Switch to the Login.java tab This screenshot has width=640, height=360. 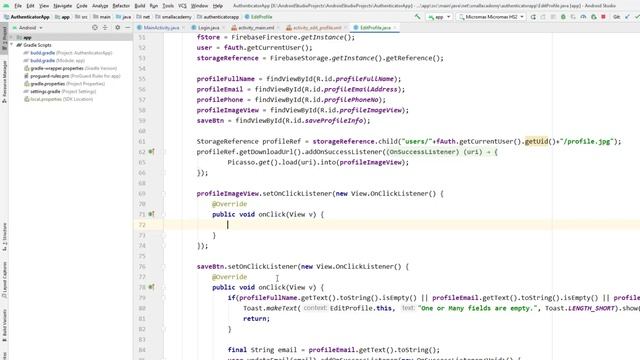(209, 28)
